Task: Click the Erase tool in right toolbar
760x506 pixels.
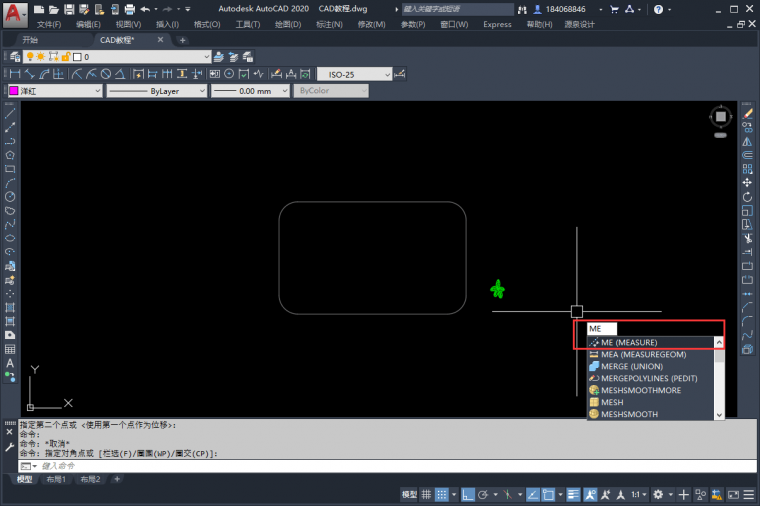Action: coord(747,113)
